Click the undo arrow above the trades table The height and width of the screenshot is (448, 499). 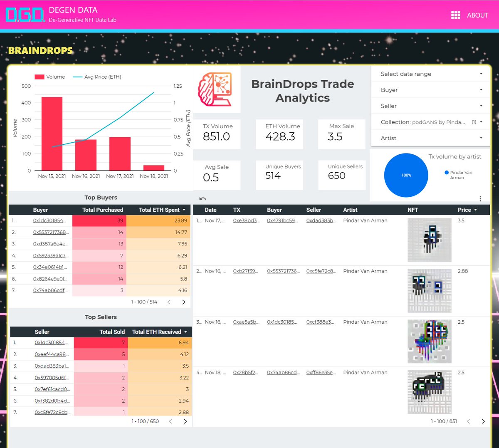pos(203,198)
